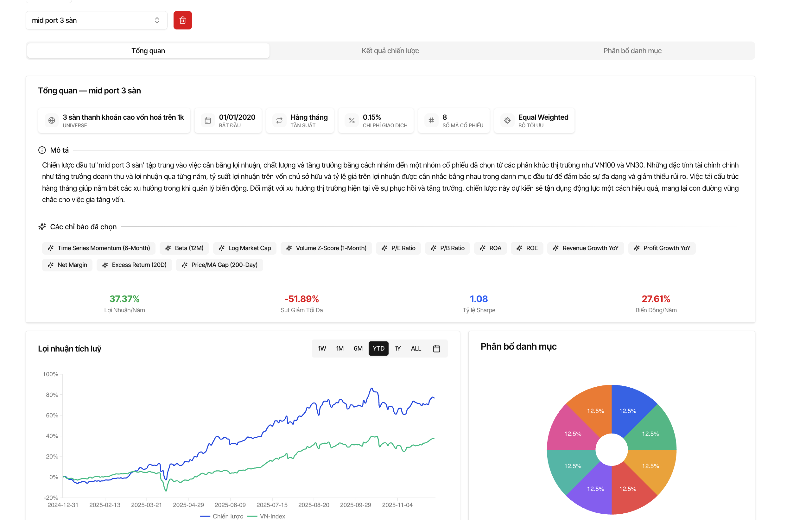Select the 1W time range
This screenshot has height=520, width=812.
coord(322,348)
